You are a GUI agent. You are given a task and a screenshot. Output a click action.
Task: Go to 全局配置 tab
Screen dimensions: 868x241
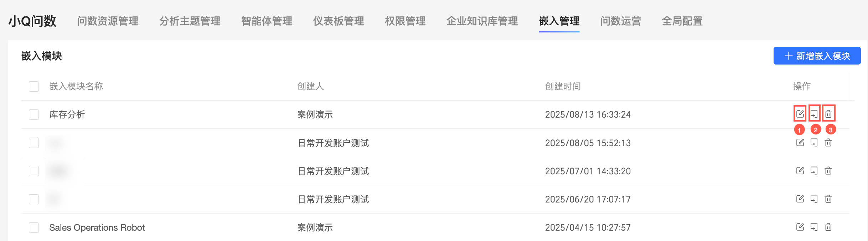click(682, 21)
